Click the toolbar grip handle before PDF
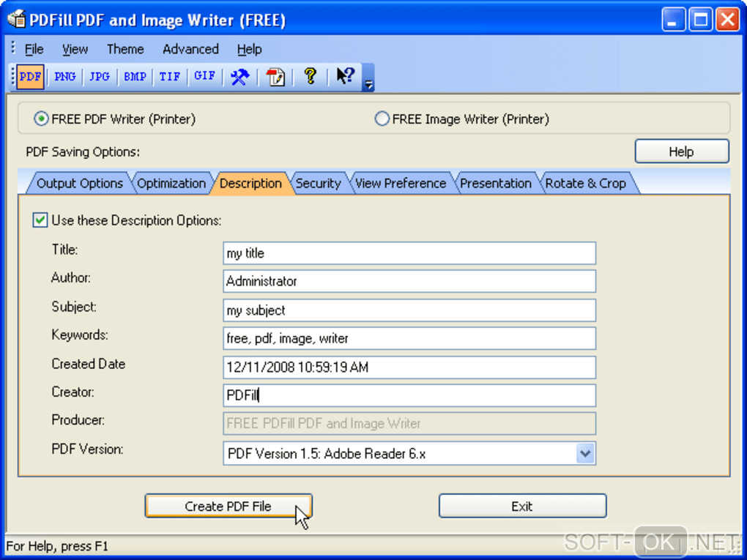 tap(13, 76)
